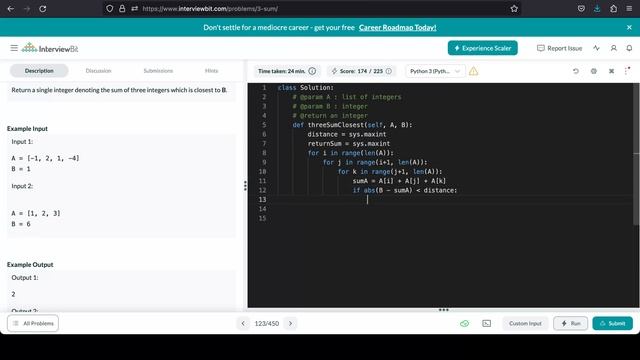Click the 'Example Input' heading
Viewport: 640px width, 360px height.
pyautogui.click(x=27, y=129)
